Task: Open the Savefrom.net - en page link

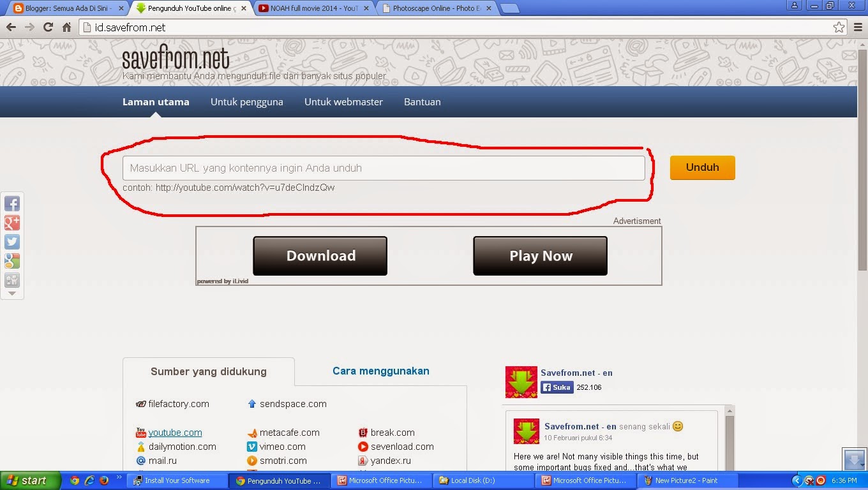Action: (576, 373)
